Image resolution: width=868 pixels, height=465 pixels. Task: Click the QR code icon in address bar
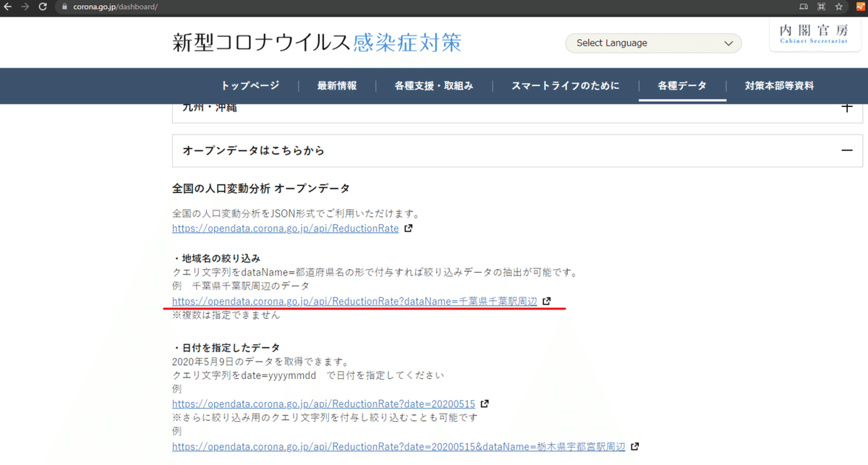click(821, 7)
